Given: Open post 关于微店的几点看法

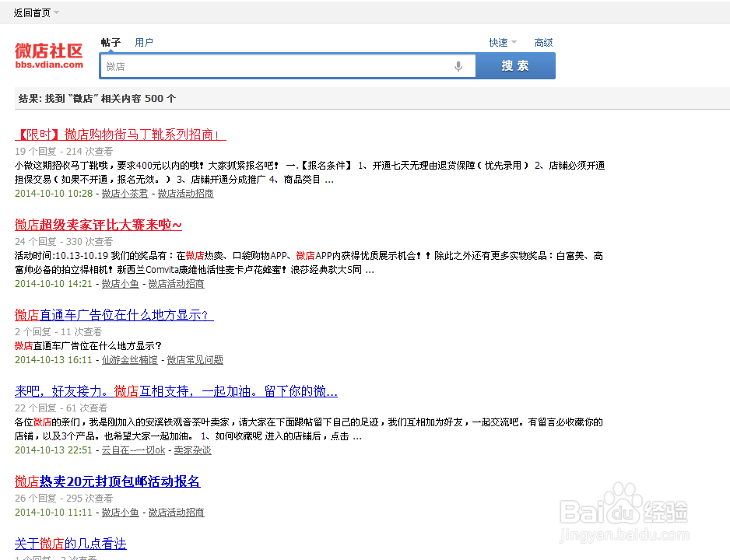Looking at the screenshot, I should [x=70, y=544].
